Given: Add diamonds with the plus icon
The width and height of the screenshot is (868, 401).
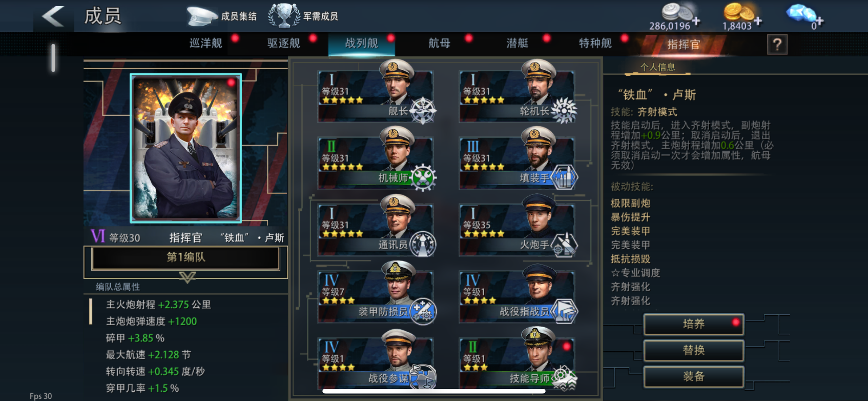Looking at the screenshot, I should coord(820,22).
